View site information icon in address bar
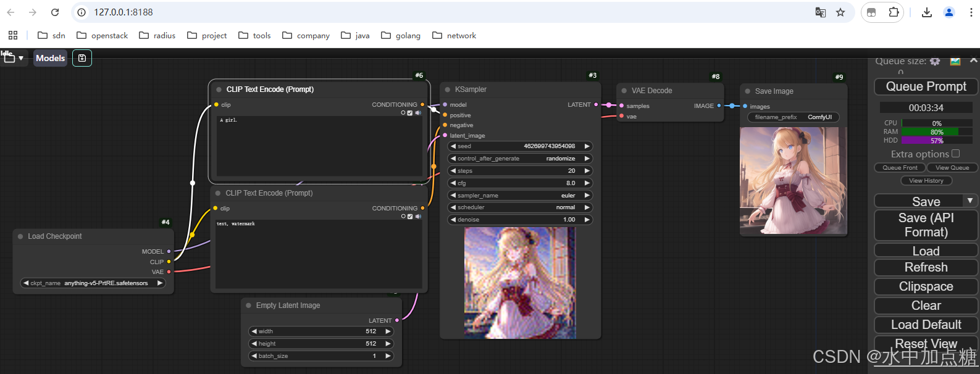Viewport: 980px width, 374px height. click(x=82, y=12)
